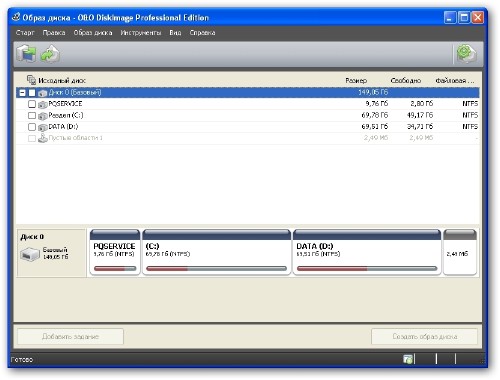This screenshot has height=380, width=500.
Task: Select the DATA (D:) block in the disk map
Action: click(x=367, y=252)
